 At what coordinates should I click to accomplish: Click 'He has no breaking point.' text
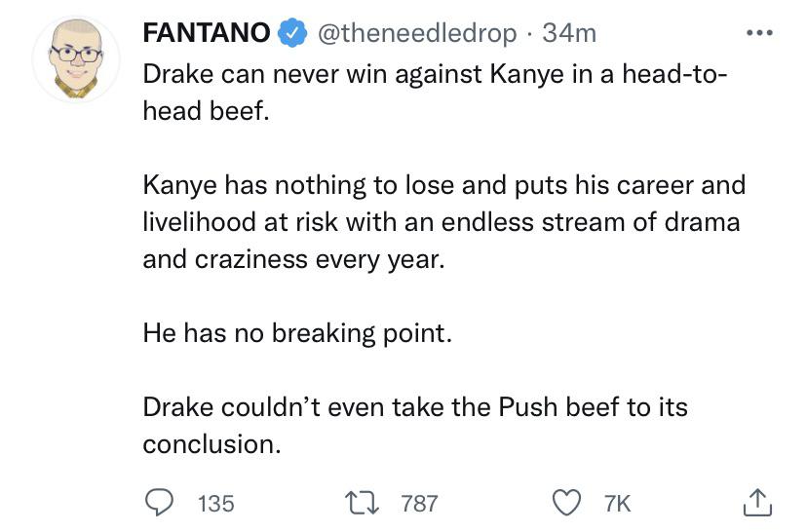pyautogui.click(x=297, y=333)
